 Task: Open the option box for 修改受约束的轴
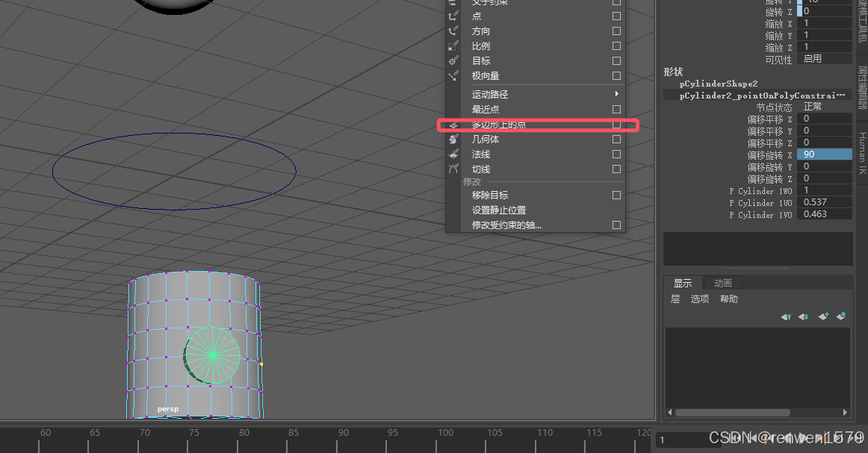(x=616, y=225)
